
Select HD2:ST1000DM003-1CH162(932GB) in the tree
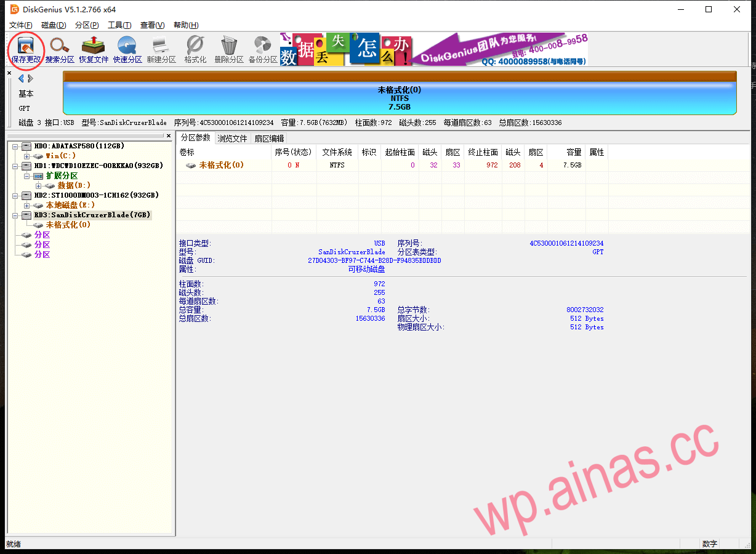[97, 196]
